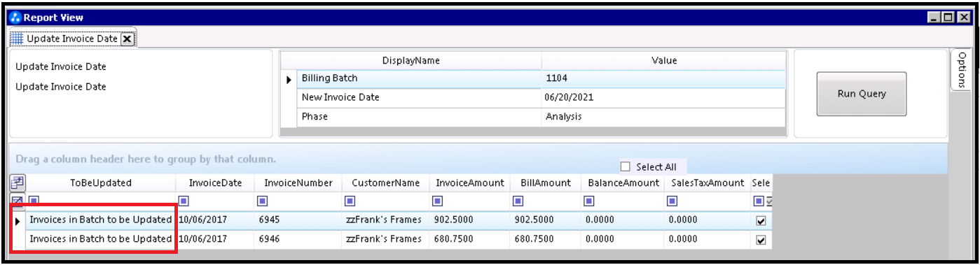Click row indicator arrow beside invoice 6945
Viewport: 980px width, 265px height.
click(x=18, y=221)
